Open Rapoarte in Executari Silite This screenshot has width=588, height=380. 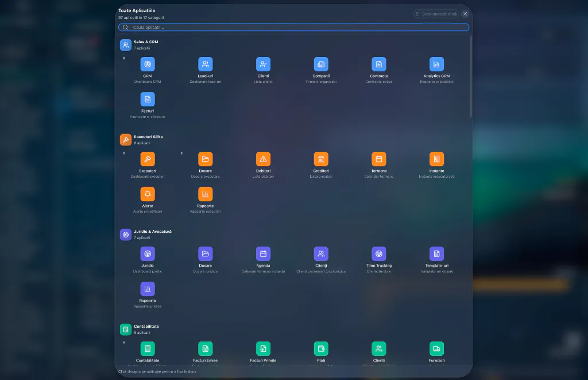205,194
